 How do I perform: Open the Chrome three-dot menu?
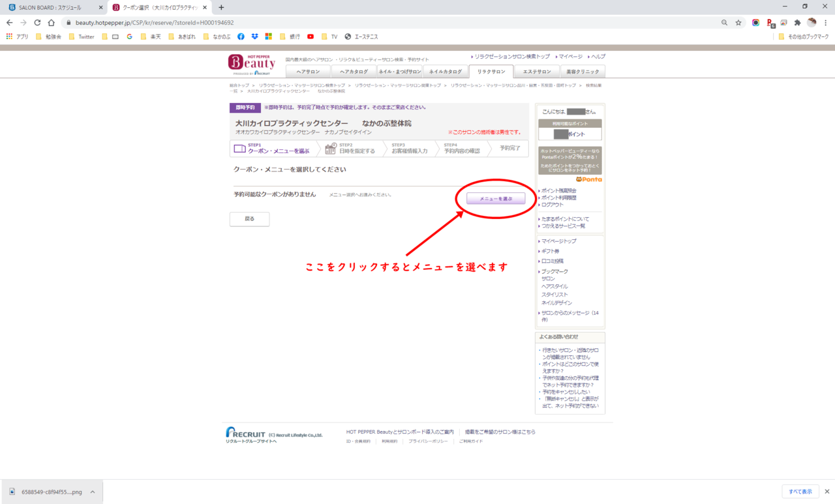tap(826, 22)
